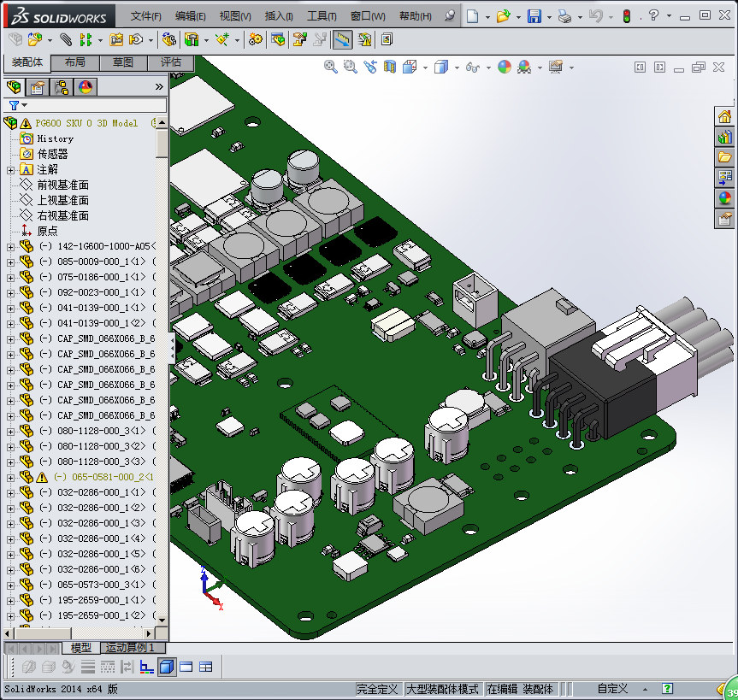Open the ConfigurationManager tab icon

[x=61, y=86]
